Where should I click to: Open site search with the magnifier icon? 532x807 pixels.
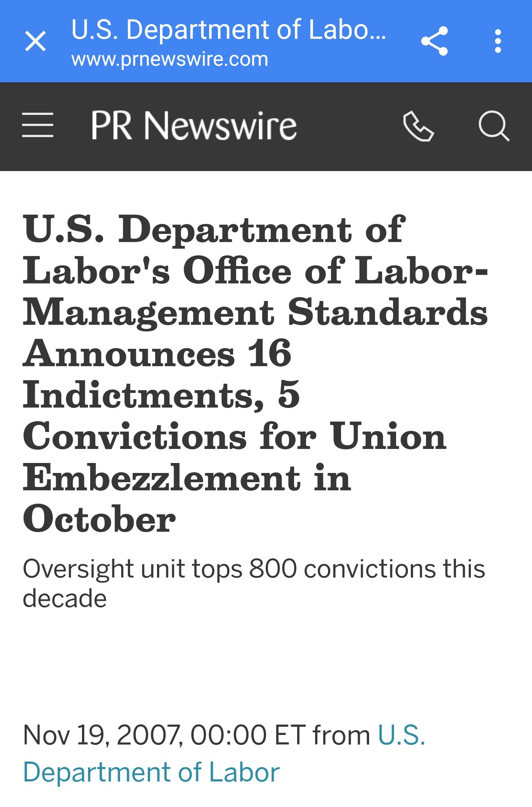494,126
